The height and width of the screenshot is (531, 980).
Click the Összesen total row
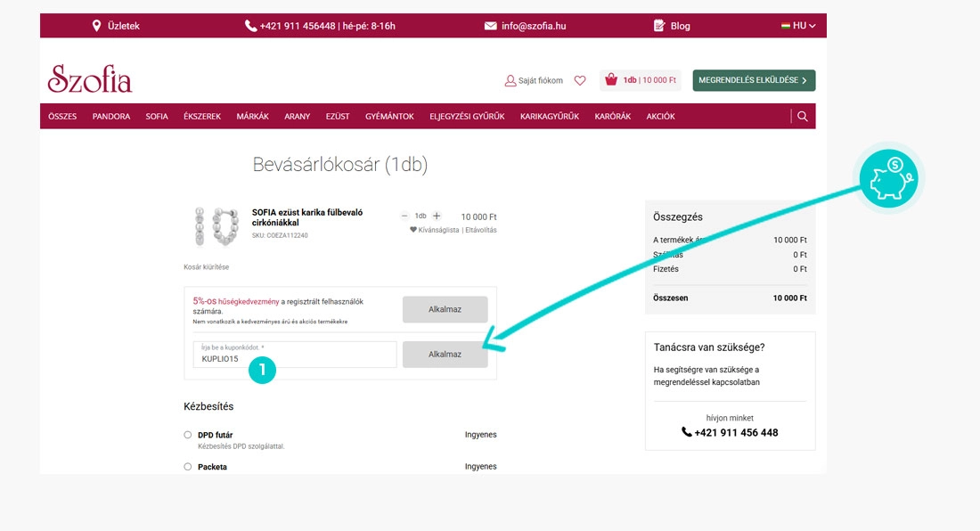730,298
